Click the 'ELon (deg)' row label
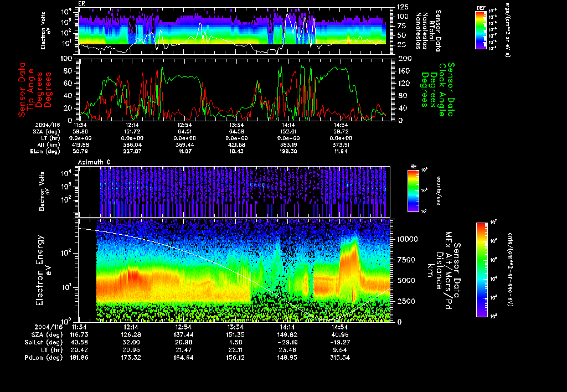The width and height of the screenshot is (567, 392). pyautogui.click(x=45, y=152)
